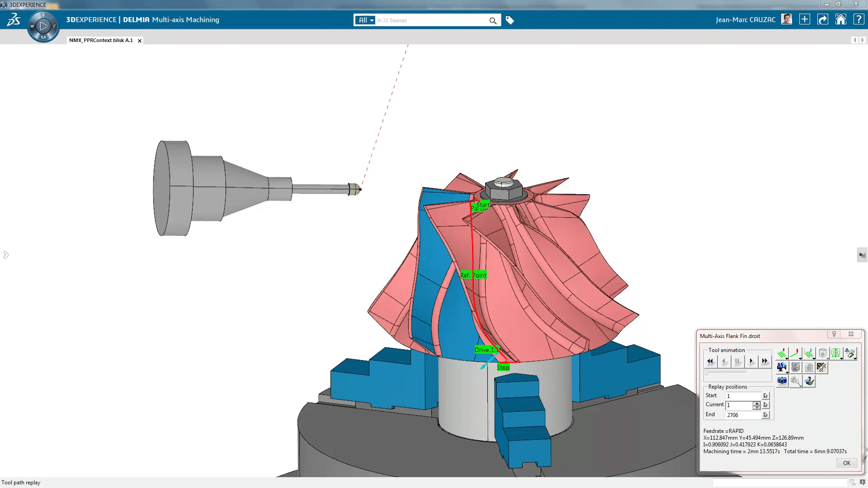Click the Machining time readout text
This screenshot has height=488, width=868.
click(x=741, y=451)
